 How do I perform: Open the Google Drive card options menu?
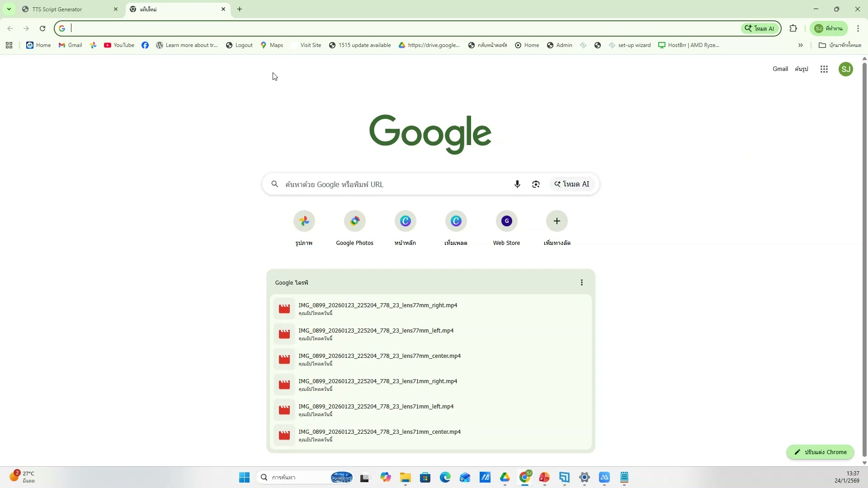tap(581, 283)
